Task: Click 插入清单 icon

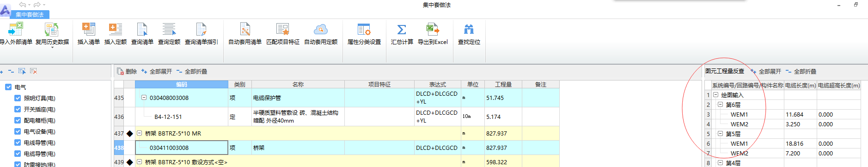Action: [x=88, y=29]
